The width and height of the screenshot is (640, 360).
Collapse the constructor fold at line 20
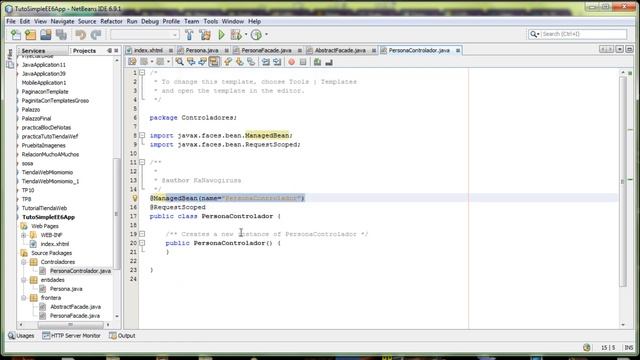pos(142,243)
